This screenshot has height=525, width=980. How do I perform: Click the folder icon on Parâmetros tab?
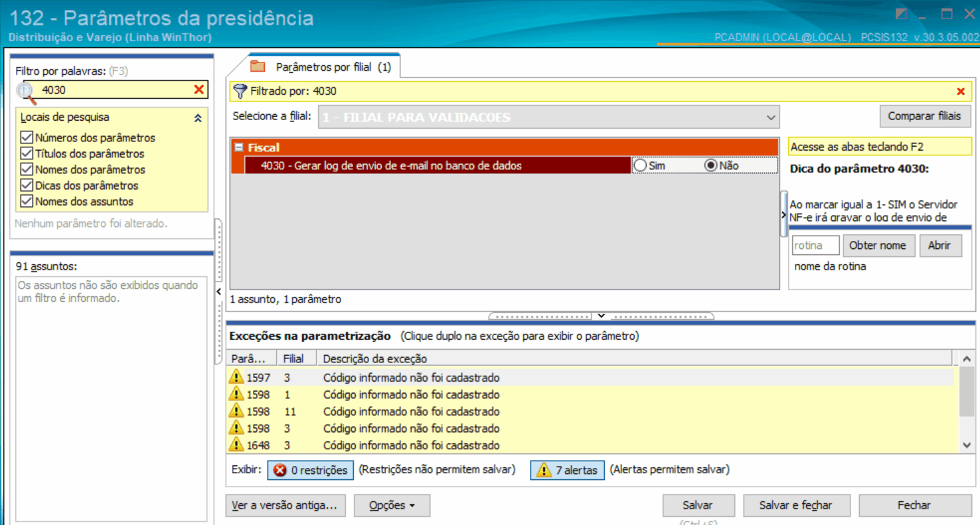[x=258, y=67]
